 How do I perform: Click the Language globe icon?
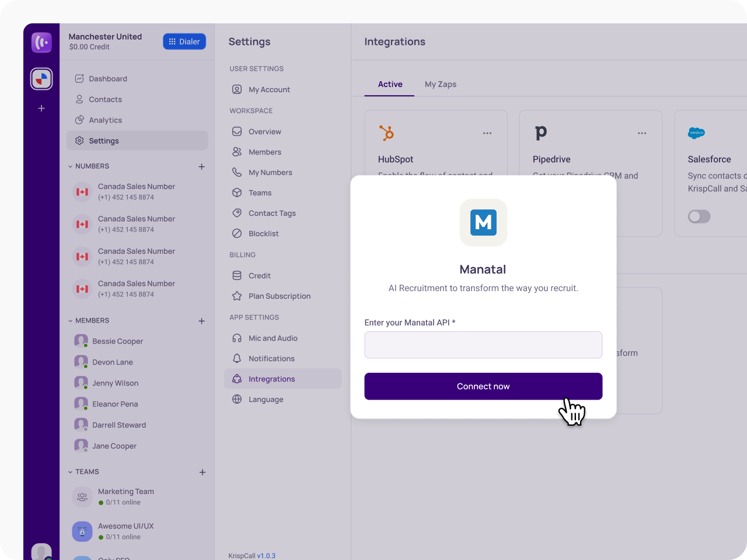(237, 400)
